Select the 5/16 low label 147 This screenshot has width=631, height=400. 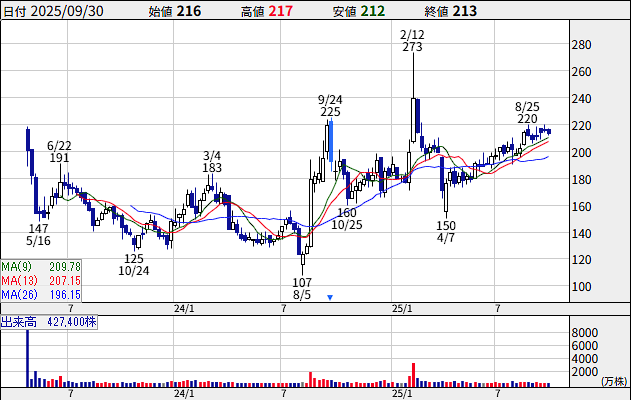[38, 228]
